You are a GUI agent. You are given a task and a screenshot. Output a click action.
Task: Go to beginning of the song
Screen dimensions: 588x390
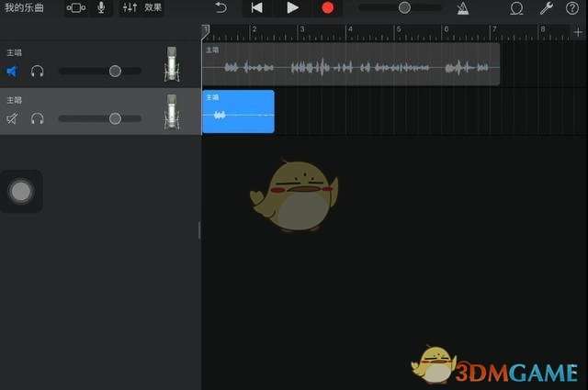[x=256, y=7]
